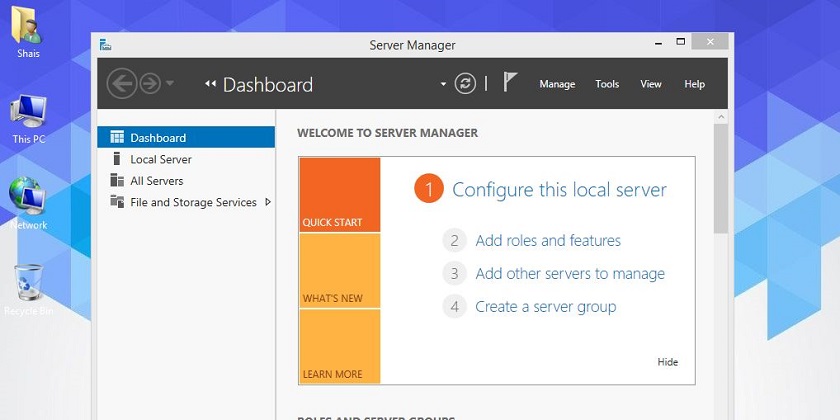The height and width of the screenshot is (420, 840).
Task: Open the Manage menu
Action: [557, 84]
